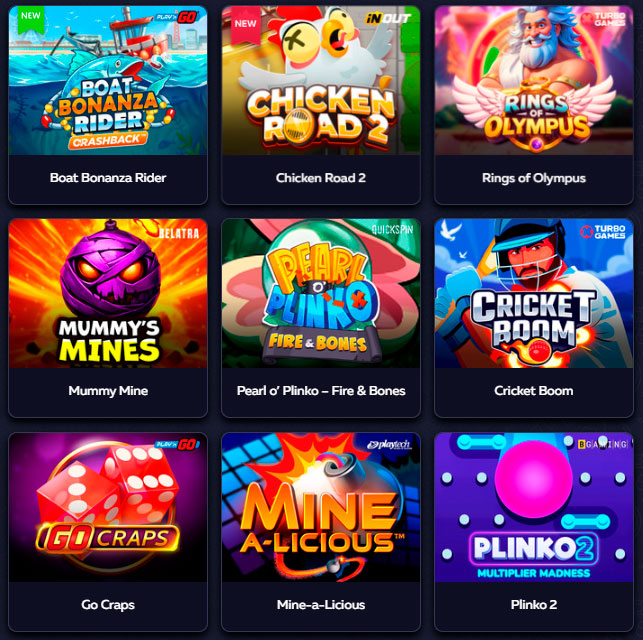Open the Chicken Road 2 game artwork

point(321,81)
